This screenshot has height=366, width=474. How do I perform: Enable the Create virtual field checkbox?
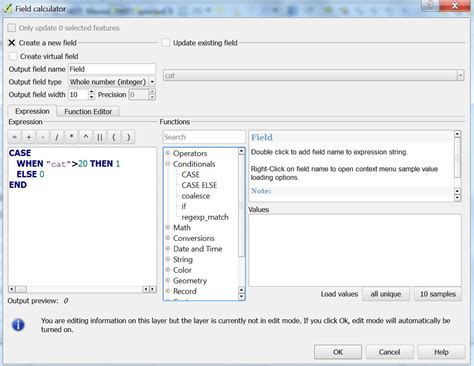click(x=13, y=56)
